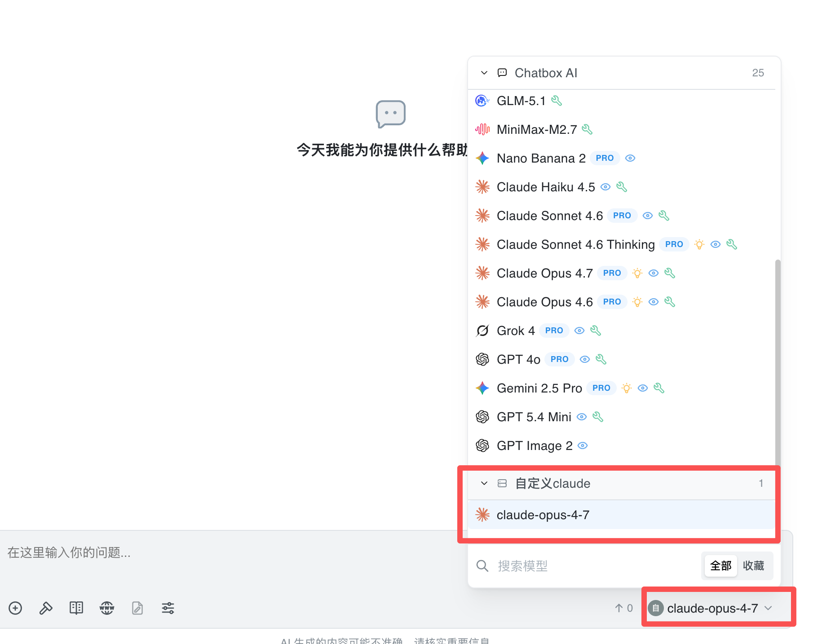This screenshot has height=644, width=822.
Task: Click the PRO badge on GPT 4o
Action: tap(560, 359)
